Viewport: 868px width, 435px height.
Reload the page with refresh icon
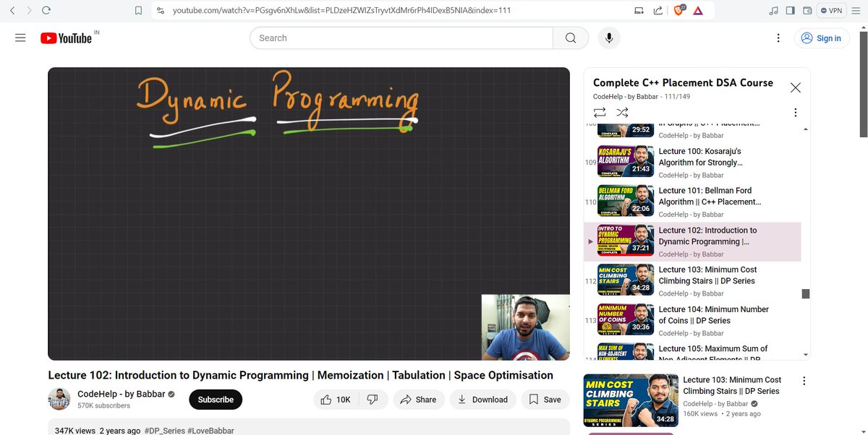click(x=46, y=11)
